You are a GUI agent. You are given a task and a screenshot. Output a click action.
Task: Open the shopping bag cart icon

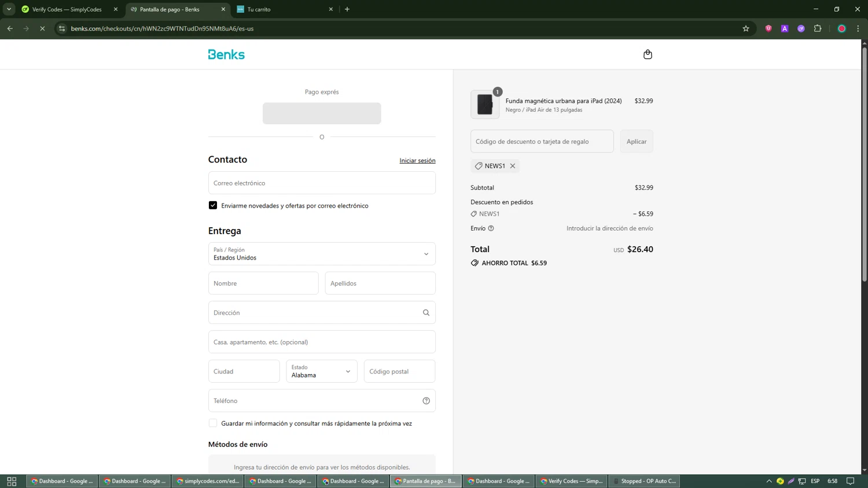(x=648, y=54)
